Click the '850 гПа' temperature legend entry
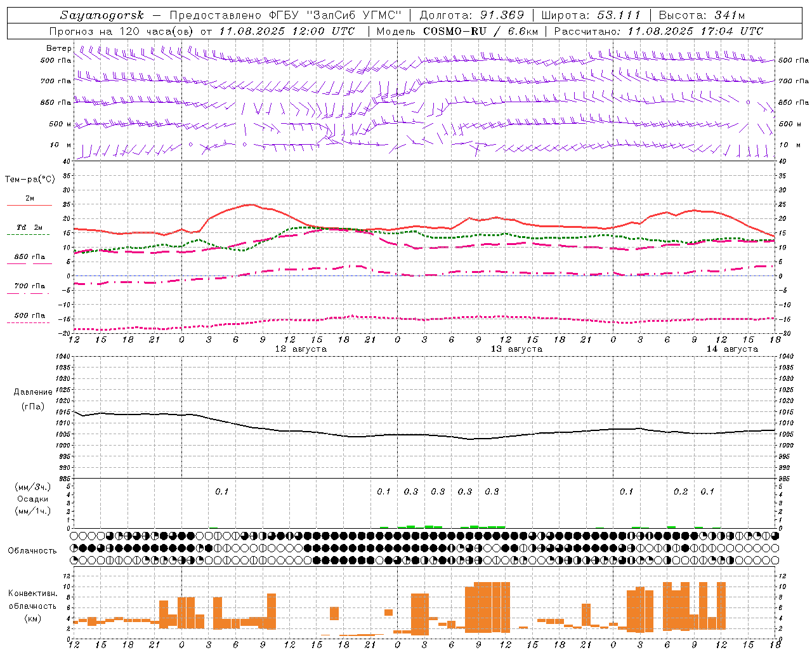Viewport: 812px width, 650px height. [x=29, y=257]
